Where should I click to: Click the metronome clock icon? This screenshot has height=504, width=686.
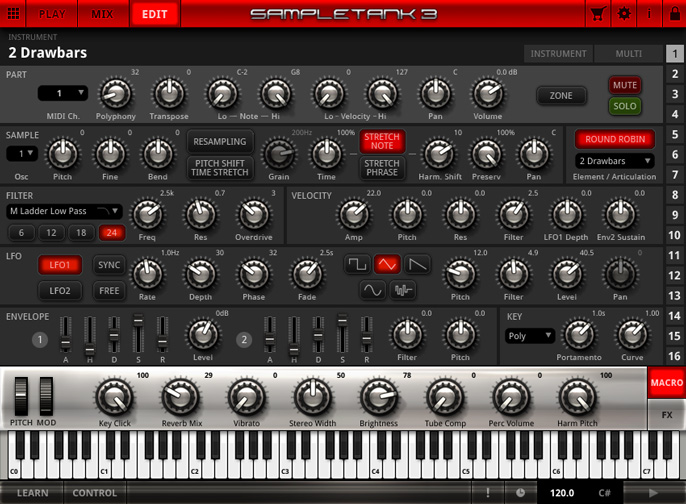point(520,493)
